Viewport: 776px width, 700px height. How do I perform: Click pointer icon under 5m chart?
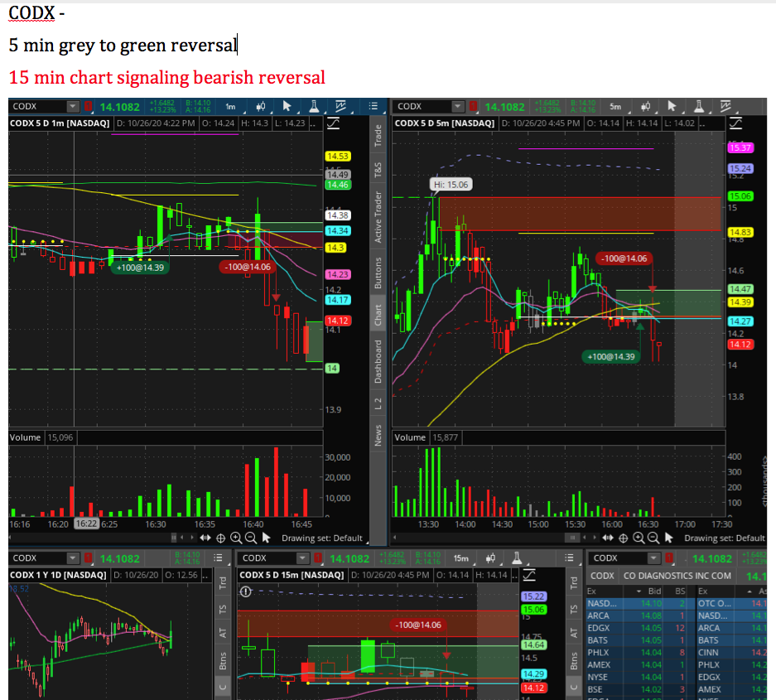tap(669, 538)
